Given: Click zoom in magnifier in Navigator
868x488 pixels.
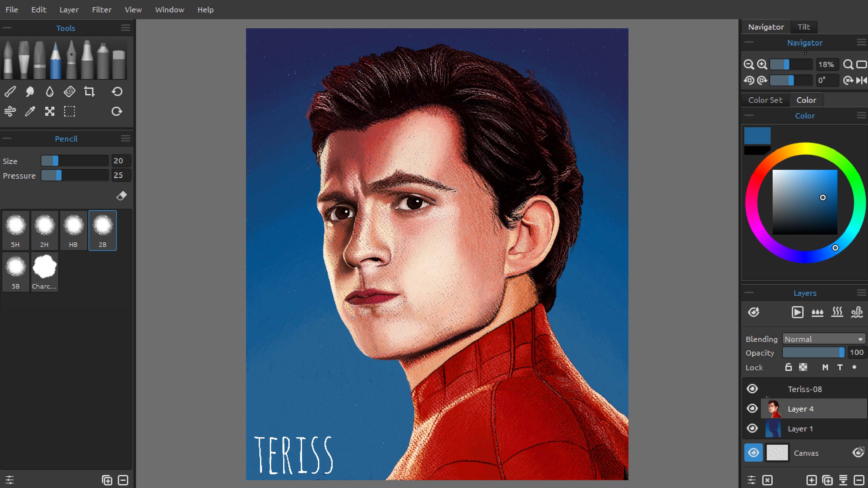Looking at the screenshot, I should (x=762, y=64).
